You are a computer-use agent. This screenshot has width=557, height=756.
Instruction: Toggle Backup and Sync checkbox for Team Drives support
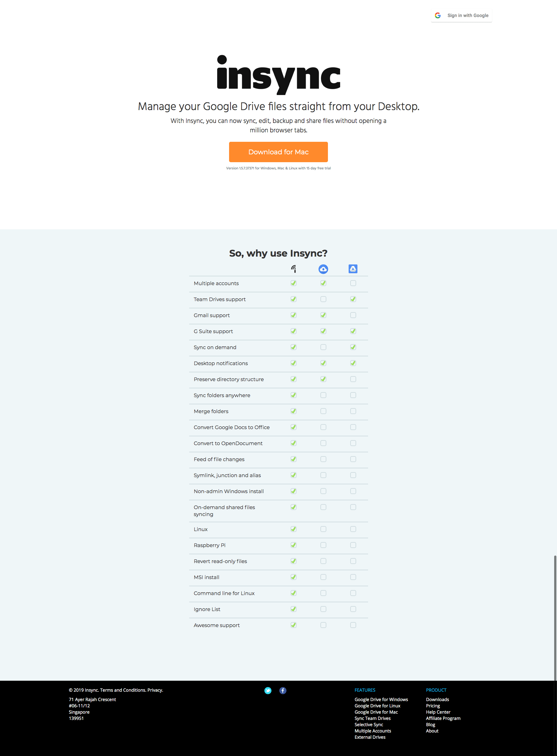coord(323,299)
